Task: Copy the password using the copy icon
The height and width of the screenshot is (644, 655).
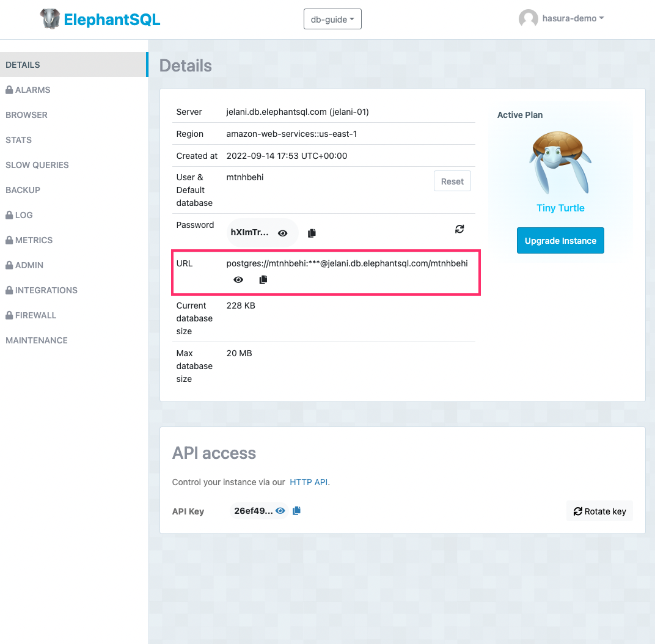Action: click(312, 233)
